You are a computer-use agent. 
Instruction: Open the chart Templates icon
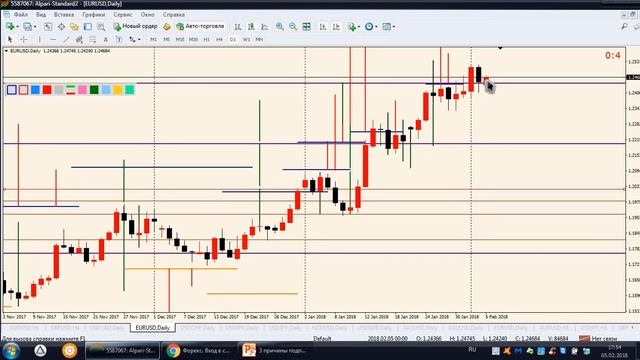386,27
